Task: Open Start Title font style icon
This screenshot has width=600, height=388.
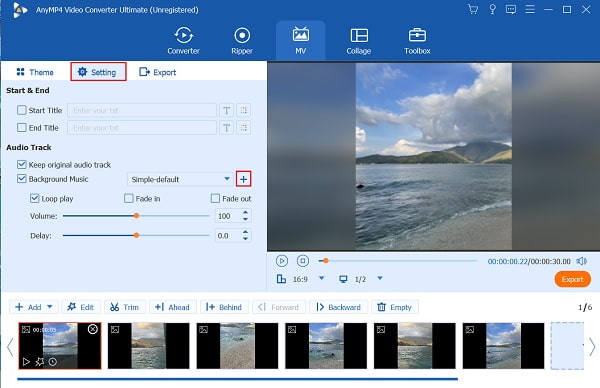Action: coord(227,110)
